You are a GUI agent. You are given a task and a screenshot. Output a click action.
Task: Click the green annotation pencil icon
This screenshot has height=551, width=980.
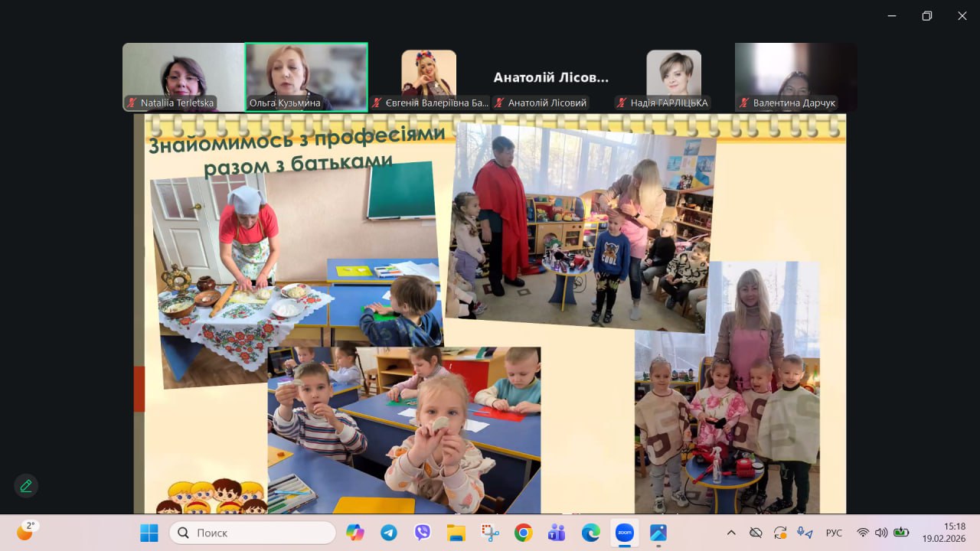click(x=26, y=485)
